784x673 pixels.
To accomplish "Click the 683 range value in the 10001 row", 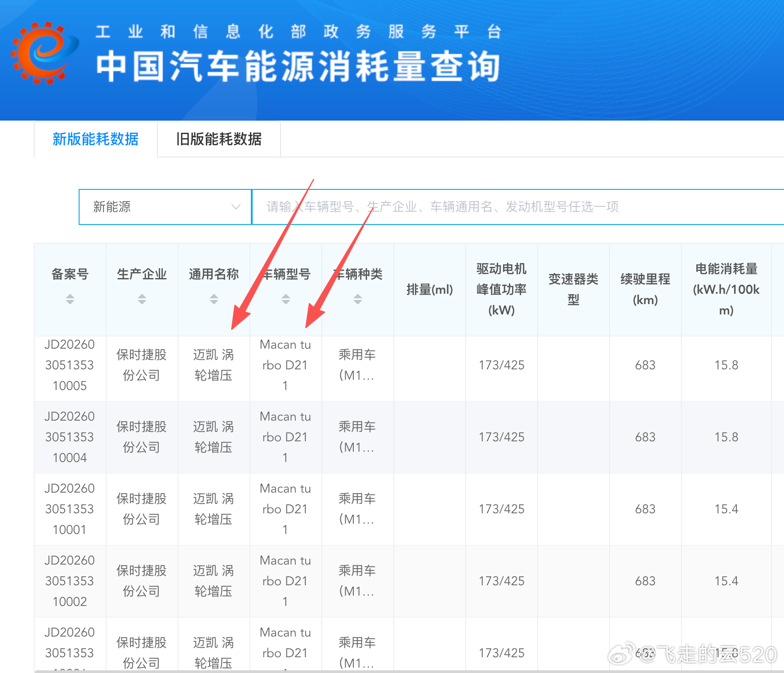I will coord(645,509).
